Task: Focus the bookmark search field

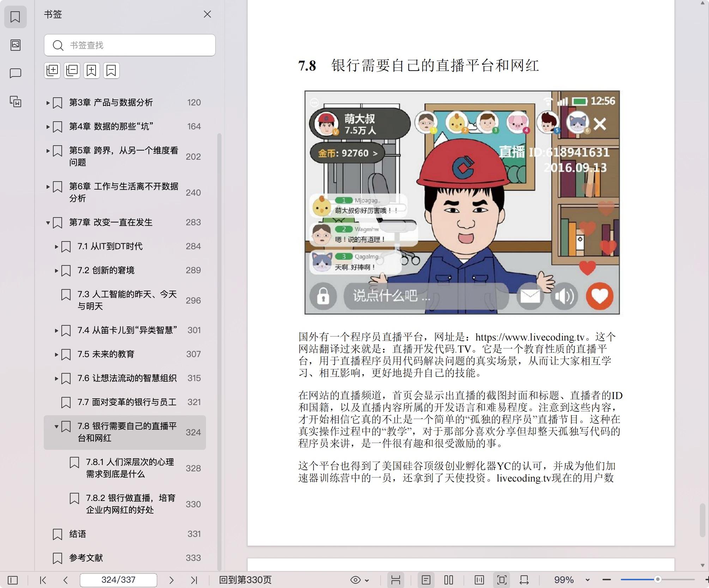Action: coord(130,45)
